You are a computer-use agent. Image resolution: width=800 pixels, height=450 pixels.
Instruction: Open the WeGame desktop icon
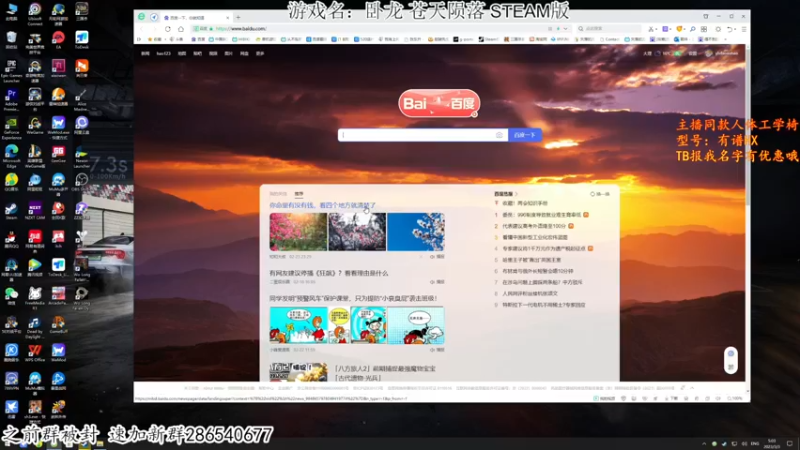[x=35, y=126]
